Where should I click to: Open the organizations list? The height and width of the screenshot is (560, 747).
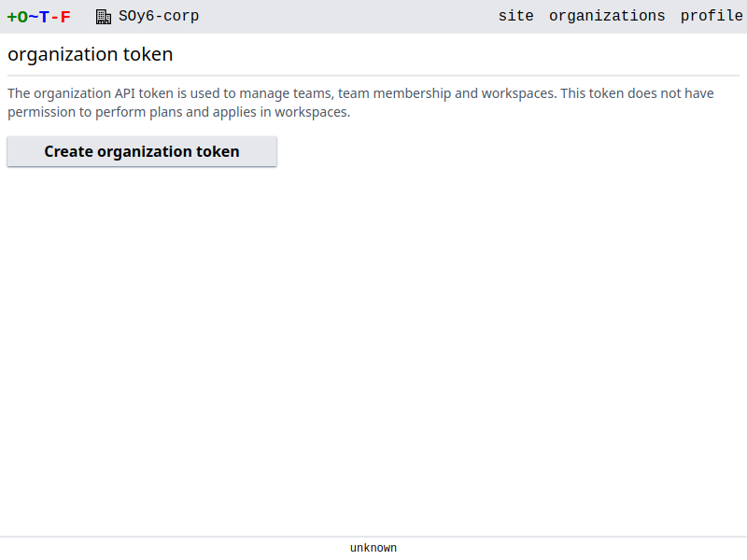coord(607,16)
